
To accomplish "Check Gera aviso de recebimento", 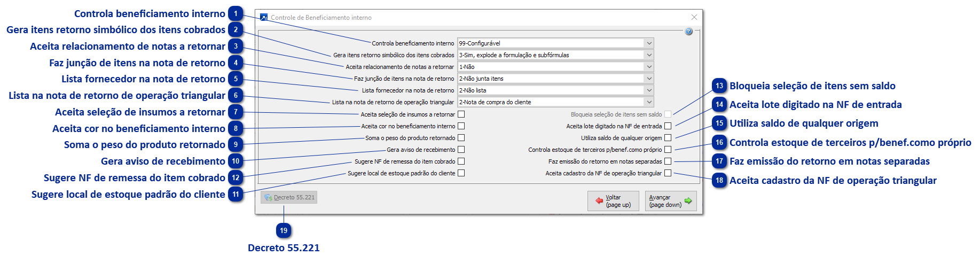I will [x=461, y=150].
